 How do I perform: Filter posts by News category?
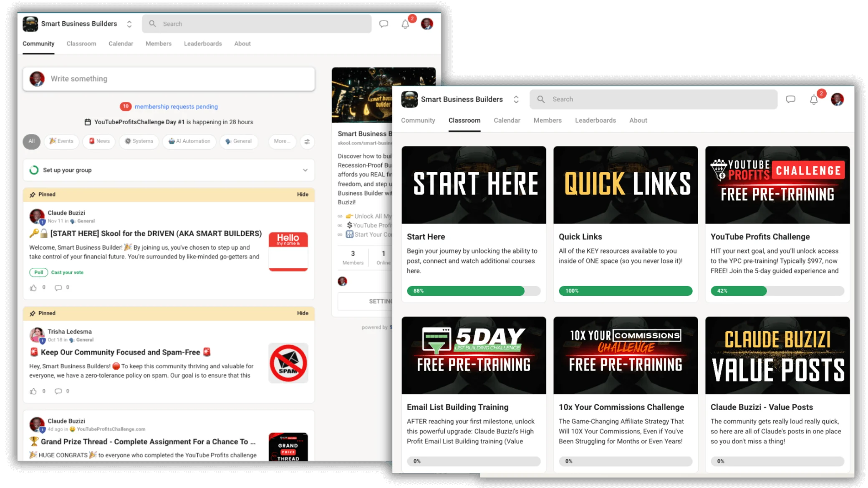[x=99, y=141]
